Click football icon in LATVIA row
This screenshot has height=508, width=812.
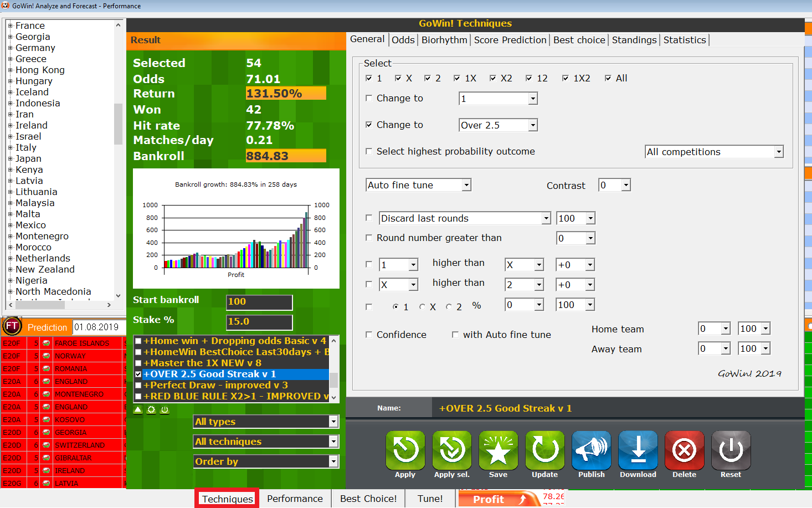tap(47, 483)
